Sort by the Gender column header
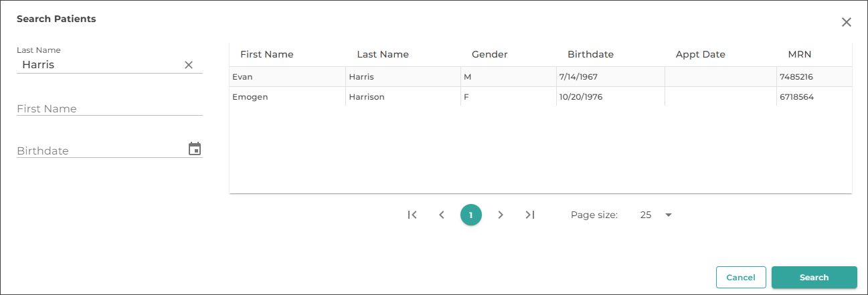This screenshot has width=868, height=295. [489, 54]
